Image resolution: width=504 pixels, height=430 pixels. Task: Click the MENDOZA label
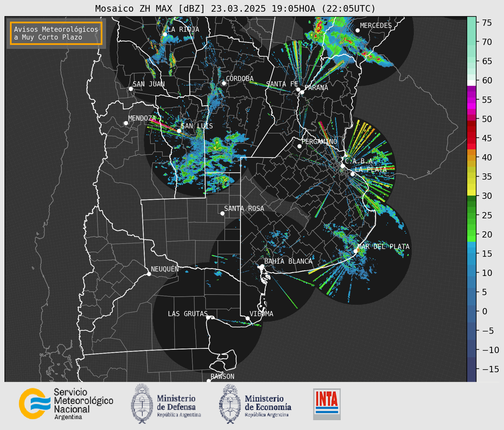pyautogui.click(x=142, y=118)
